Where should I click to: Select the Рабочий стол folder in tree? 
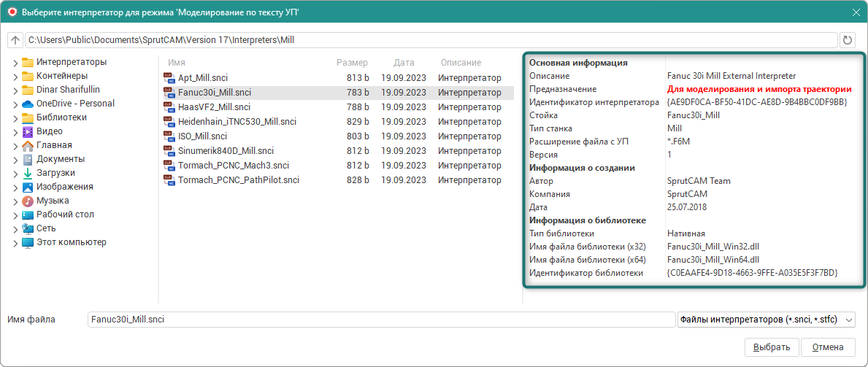click(65, 215)
